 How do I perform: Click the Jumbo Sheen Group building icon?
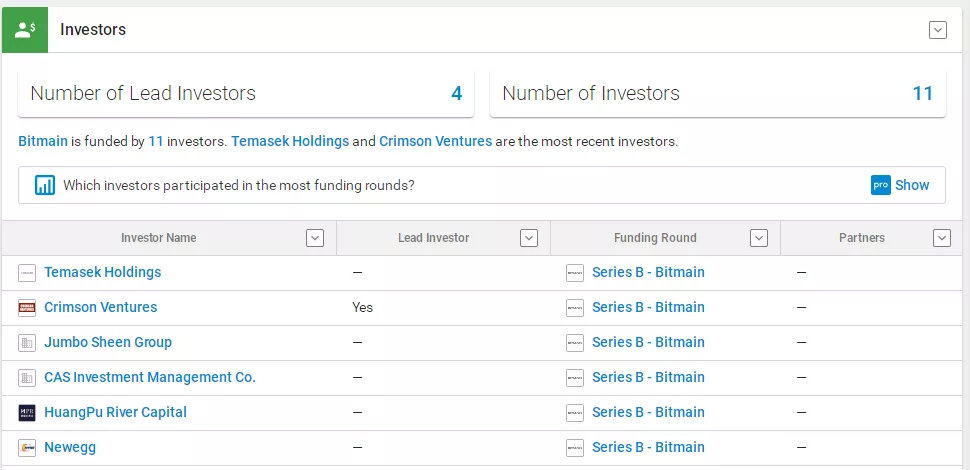pos(27,343)
